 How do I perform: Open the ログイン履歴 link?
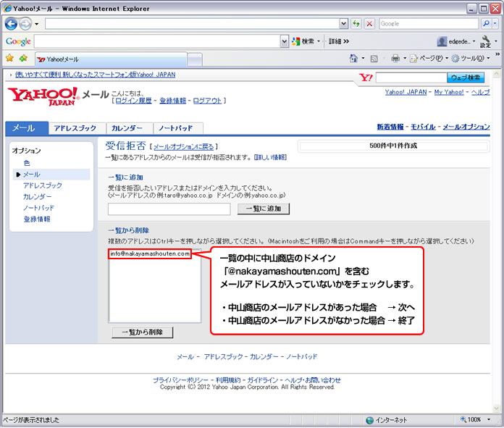133,101
